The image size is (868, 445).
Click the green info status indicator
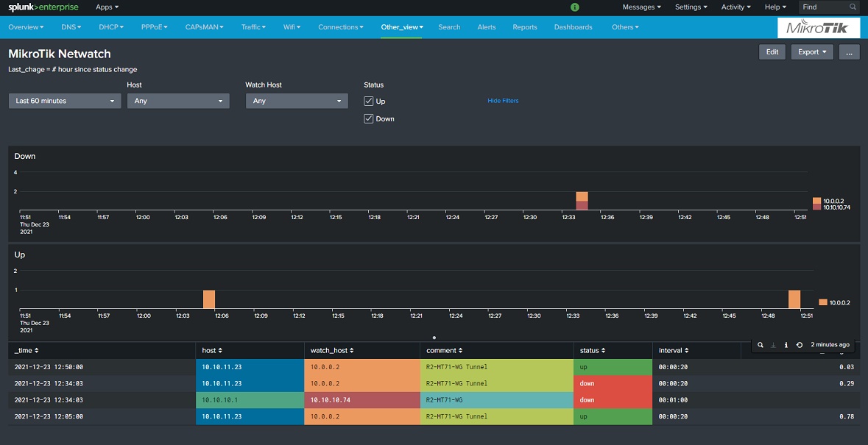pyautogui.click(x=574, y=7)
